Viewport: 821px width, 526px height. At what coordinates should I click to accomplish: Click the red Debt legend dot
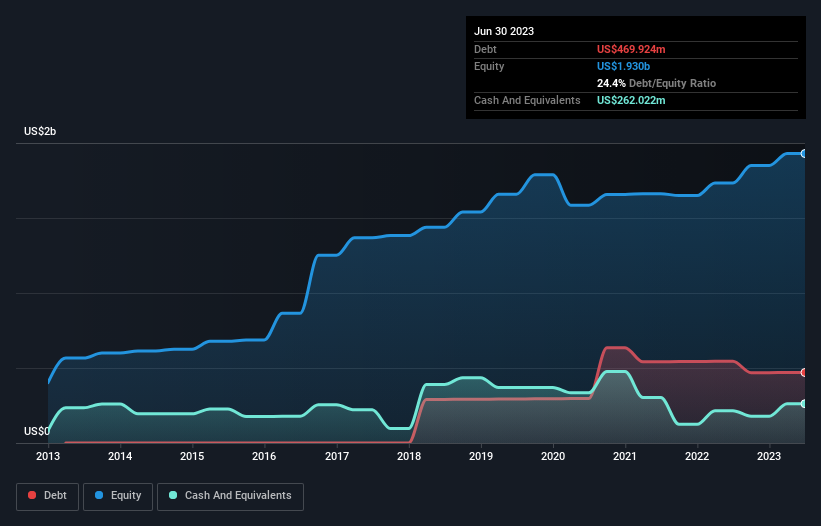click(x=32, y=495)
